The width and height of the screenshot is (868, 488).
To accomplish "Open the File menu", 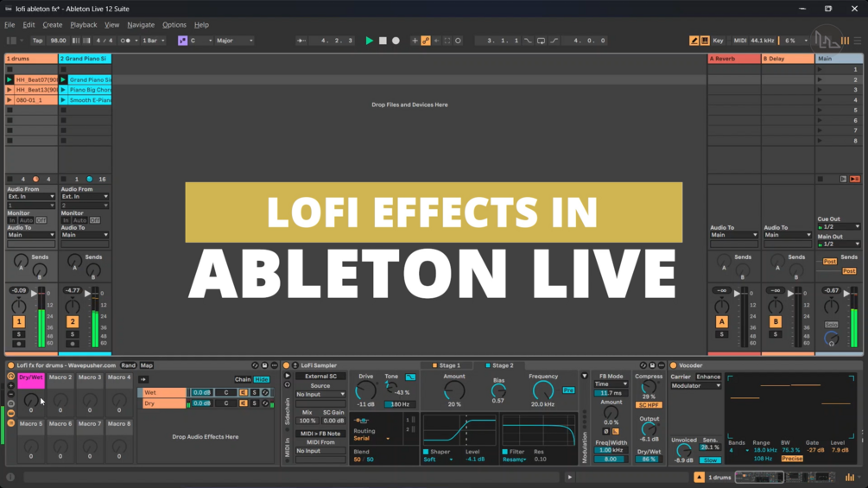I will (10, 25).
